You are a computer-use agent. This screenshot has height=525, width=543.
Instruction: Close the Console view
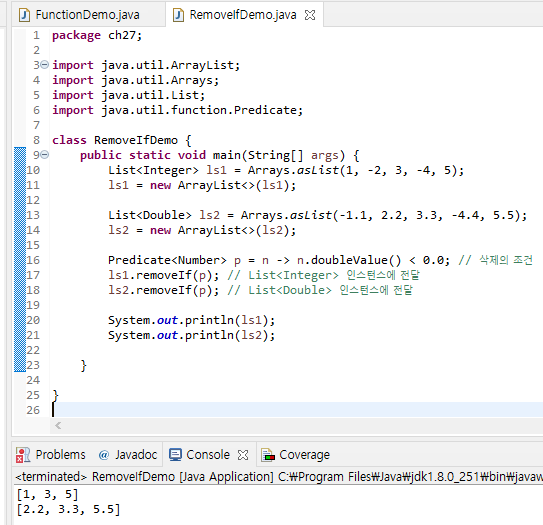coord(243,455)
